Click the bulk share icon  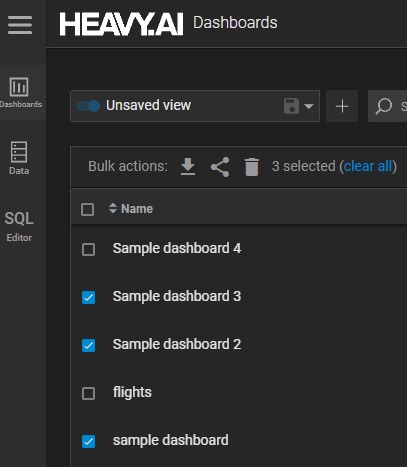[x=220, y=167]
